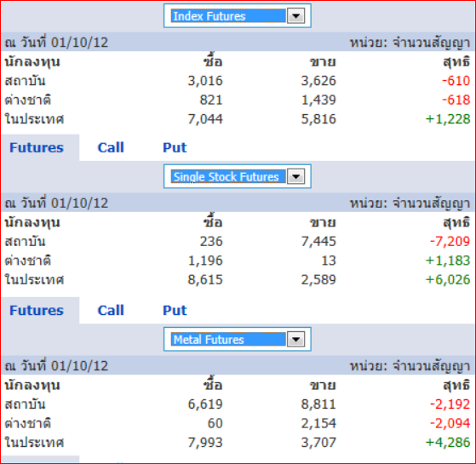Click the 7,445 sell value for institutions
The image size is (476, 464).
pyautogui.click(x=318, y=242)
